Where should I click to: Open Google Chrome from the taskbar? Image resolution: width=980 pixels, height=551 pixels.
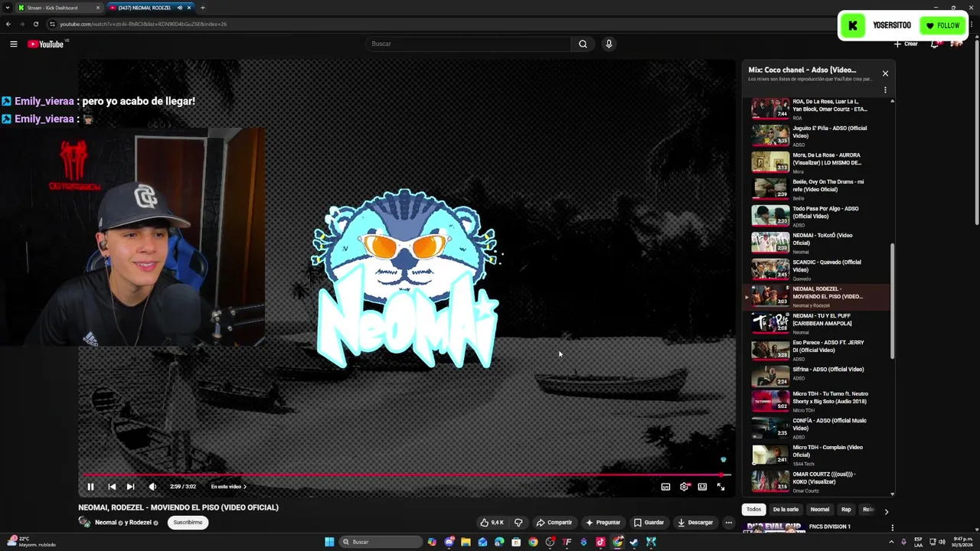click(533, 542)
